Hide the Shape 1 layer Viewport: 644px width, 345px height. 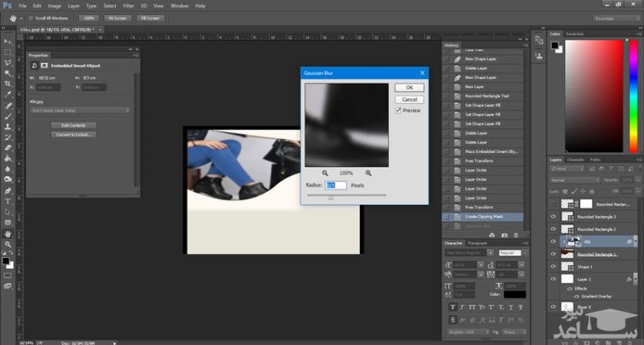pos(553,265)
